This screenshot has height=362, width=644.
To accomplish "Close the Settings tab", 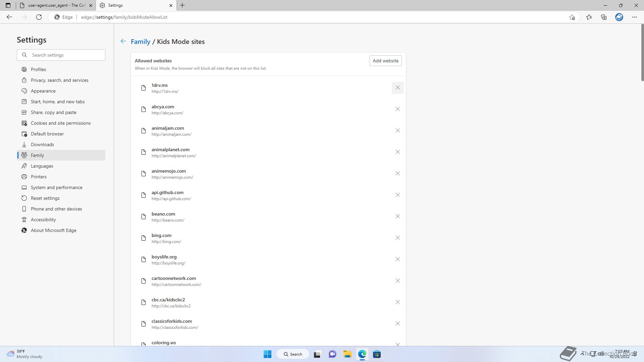I will tap(171, 5).
